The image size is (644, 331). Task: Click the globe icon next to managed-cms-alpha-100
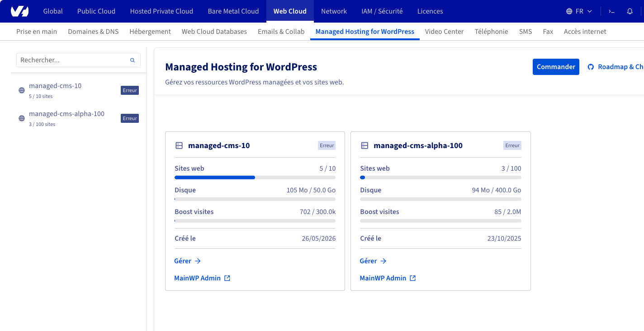click(x=21, y=118)
